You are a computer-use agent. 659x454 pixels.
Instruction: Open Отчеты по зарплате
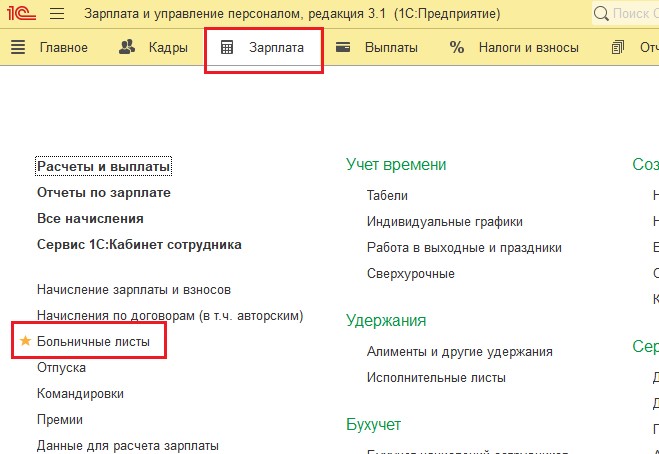pyautogui.click(x=104, y=192)
